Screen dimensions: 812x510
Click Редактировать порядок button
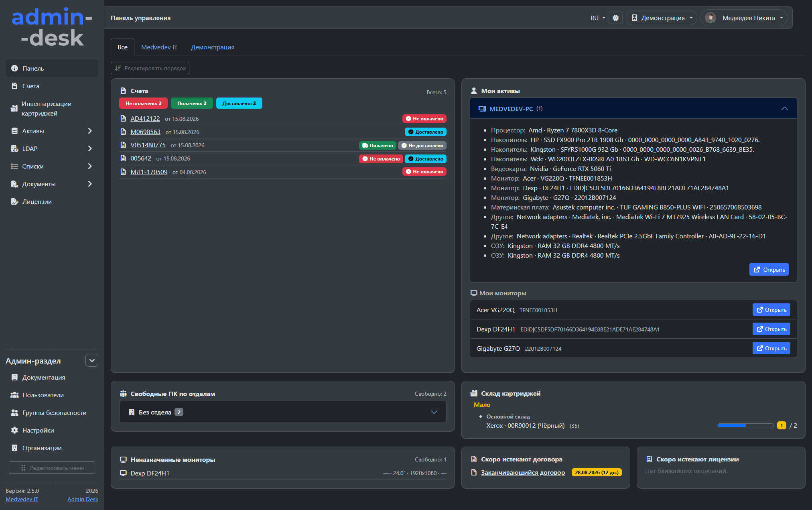point(150,68)
